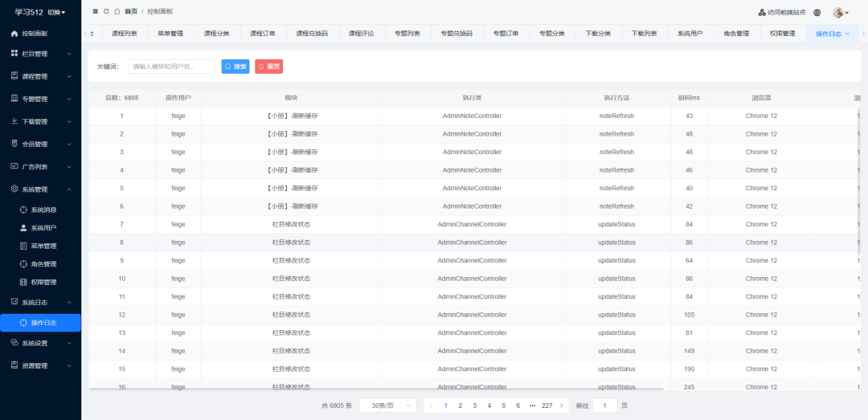This screenshot has height=420, width=868.
Task: Expand 栏目管理 chevron
Action: pos(69,55)
